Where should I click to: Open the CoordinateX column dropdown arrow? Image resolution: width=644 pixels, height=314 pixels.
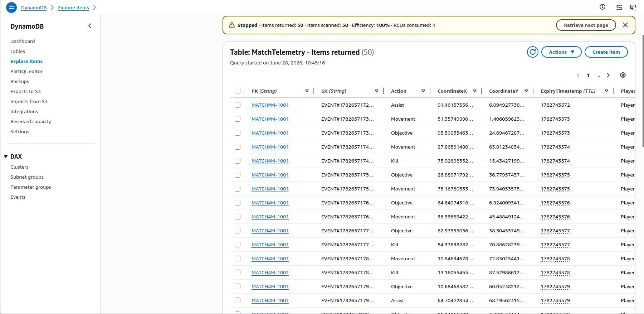(475, 91)
